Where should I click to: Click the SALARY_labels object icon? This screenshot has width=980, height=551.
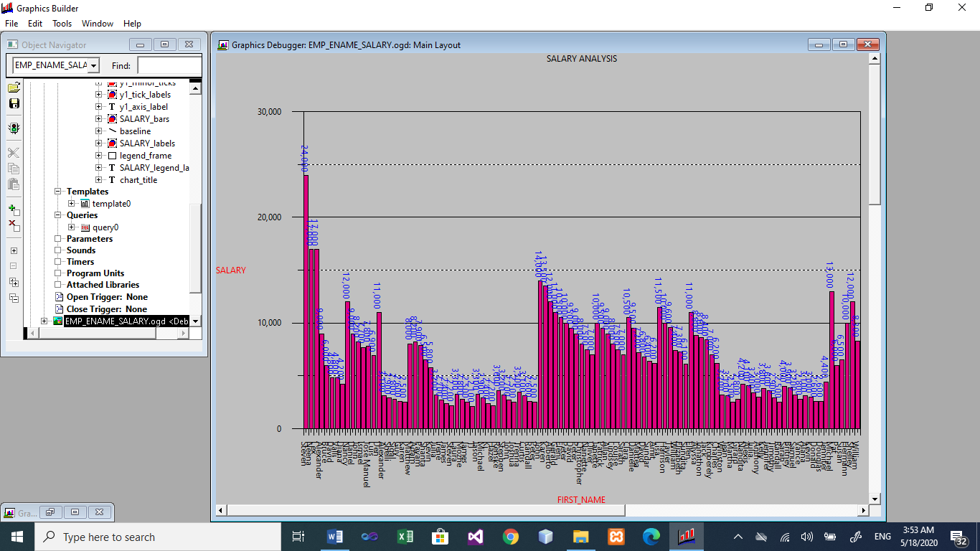pos(112,143)
